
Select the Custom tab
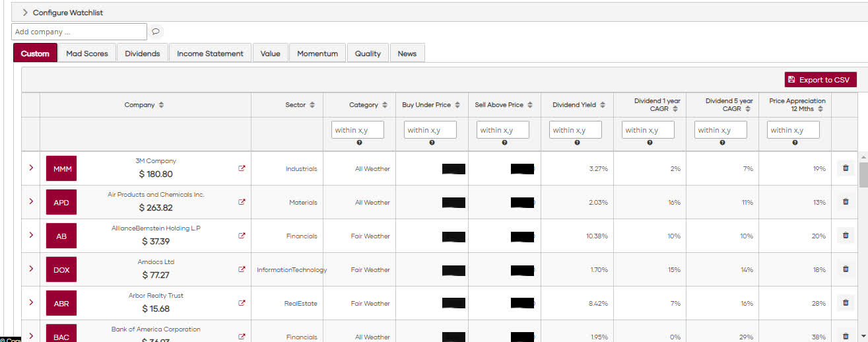(x=35, y=53)
